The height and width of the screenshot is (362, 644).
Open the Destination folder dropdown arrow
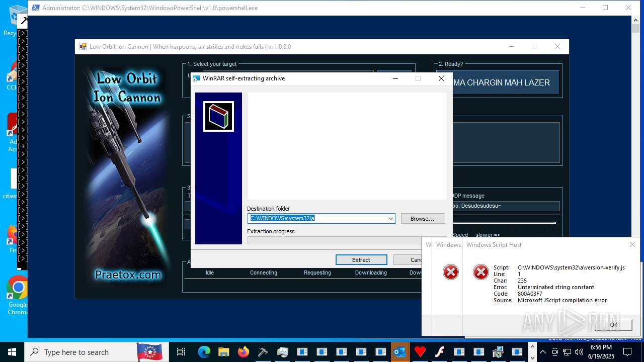point(390,219)
